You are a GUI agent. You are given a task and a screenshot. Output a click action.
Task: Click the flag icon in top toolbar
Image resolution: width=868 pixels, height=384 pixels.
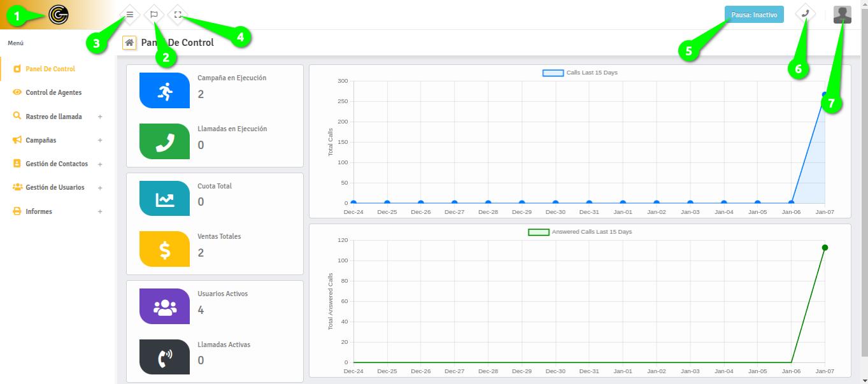pyautogui.click(x=154, y=14)
